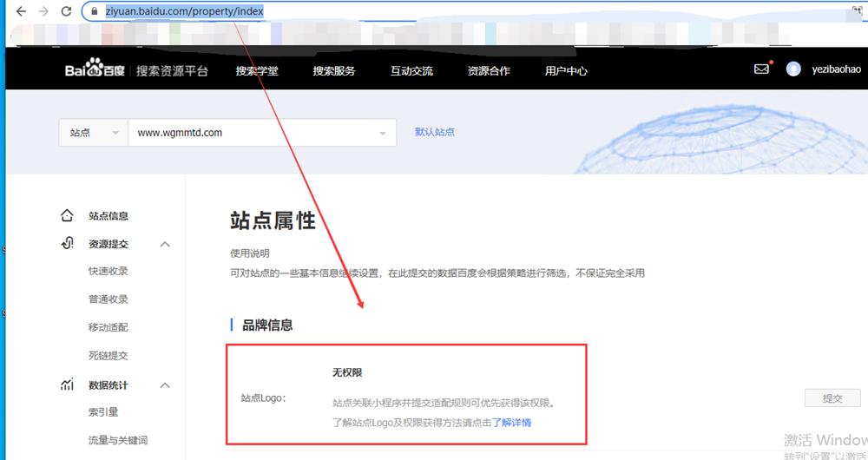Open the mail notifications envelope icon
Viewport: 868px width, 460px height.
tap(761, 69)
